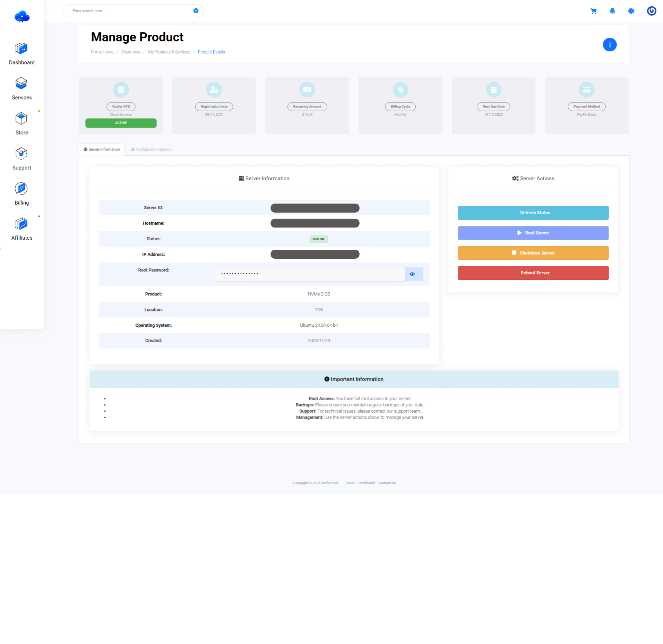Image resolution: width=663 pixels, height=644 pixels.
Task: Click the search submit plus icon
Action: [x=196, y=11]
